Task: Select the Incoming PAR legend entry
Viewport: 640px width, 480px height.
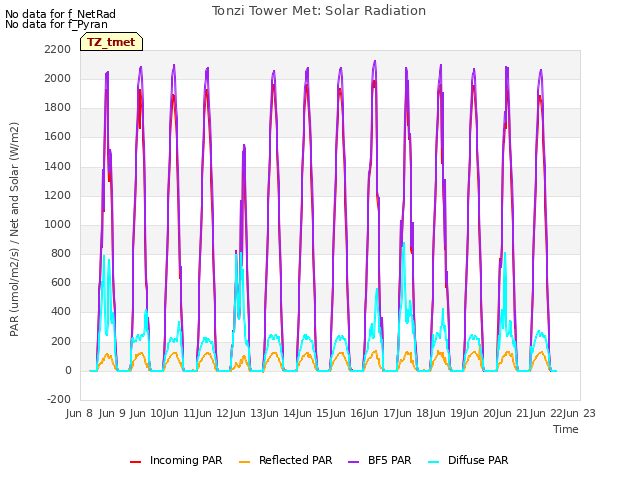Action: coord(176,460)
